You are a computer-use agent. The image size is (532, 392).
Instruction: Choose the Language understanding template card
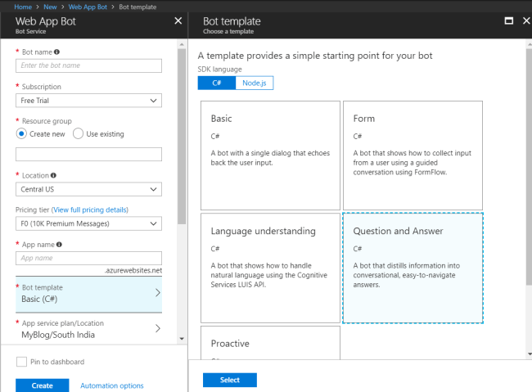(x=269, y=268)
